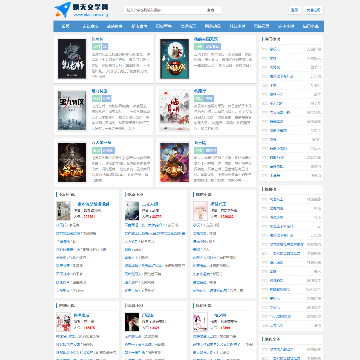Open the teal cover showing a moon and figure
The image size is (360, 360).
(x=174, y=59)
